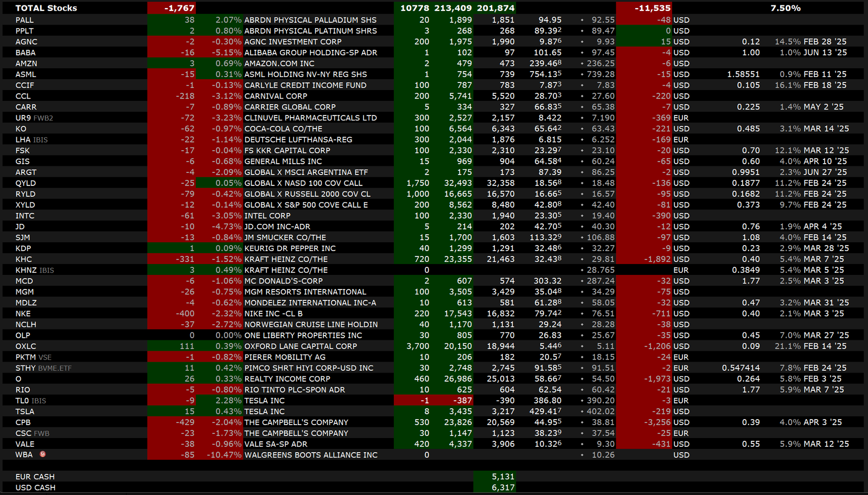This screenshot has width=868, height=495.
Task: Select the KHNZ IBIS ticker
Action: click(x=35, y=270)
